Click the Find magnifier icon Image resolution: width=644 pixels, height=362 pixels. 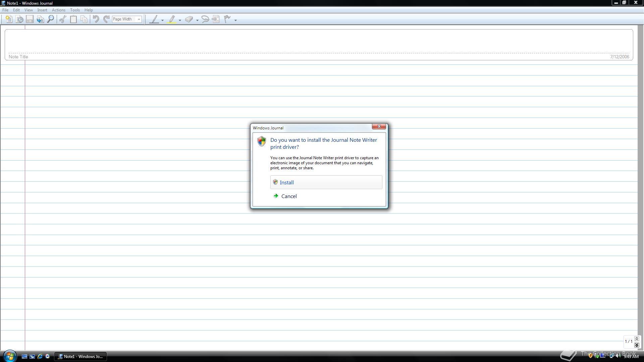point(51,19)
